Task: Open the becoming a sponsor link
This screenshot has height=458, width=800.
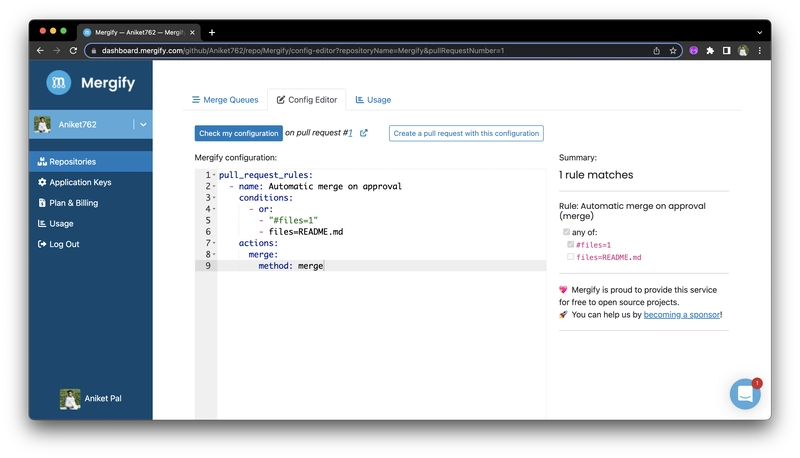Action: coord(682,315)
